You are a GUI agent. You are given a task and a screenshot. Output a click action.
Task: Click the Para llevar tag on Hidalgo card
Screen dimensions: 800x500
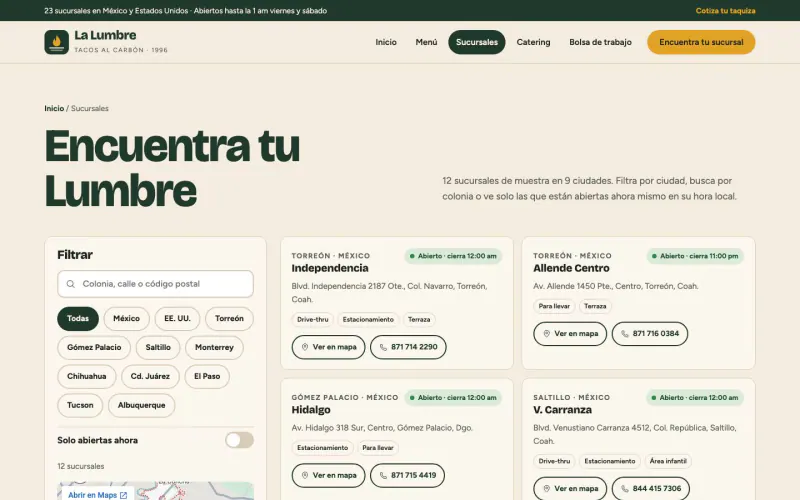coord(378,448)
